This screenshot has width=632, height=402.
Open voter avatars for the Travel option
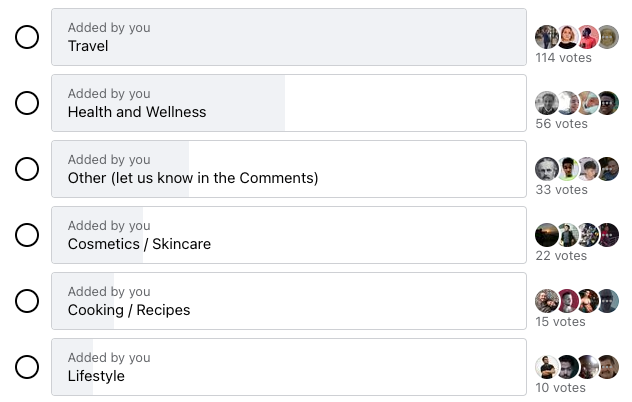pyautogui.click(x=577, y=37)
